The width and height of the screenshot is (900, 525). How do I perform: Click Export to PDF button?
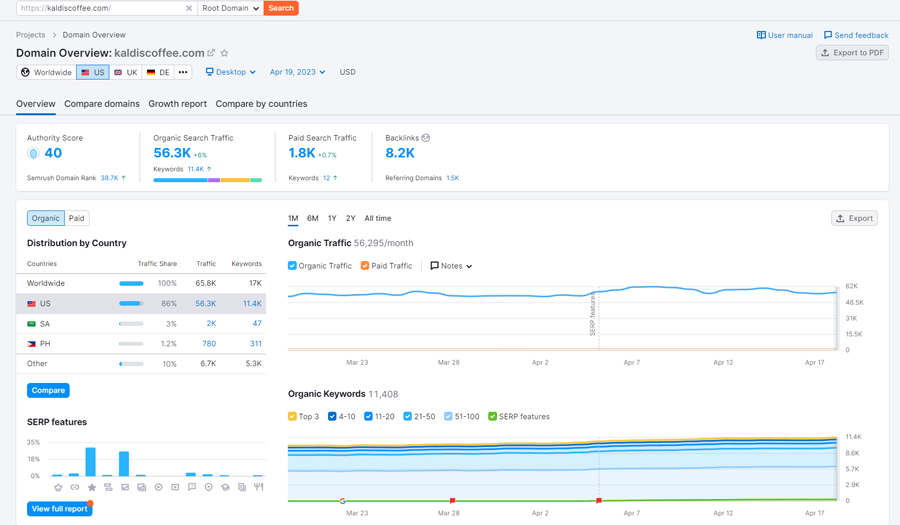pyautogui.click(x=852, y=53)
